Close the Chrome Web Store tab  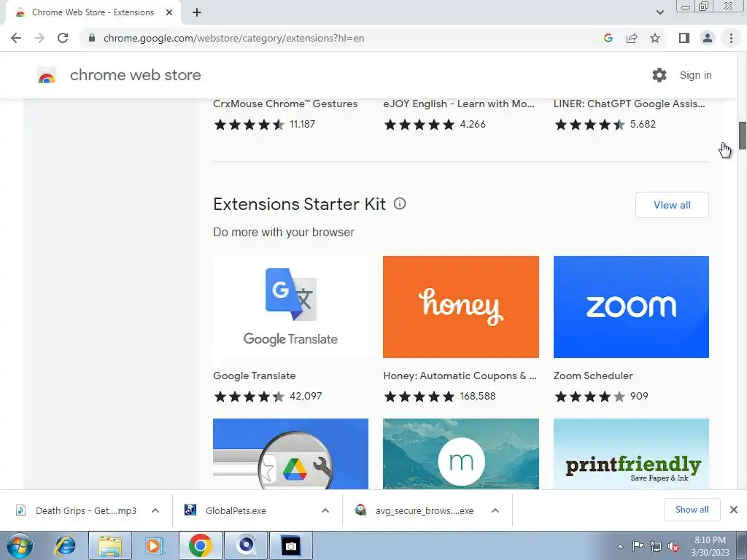click(x=169, y=12)
